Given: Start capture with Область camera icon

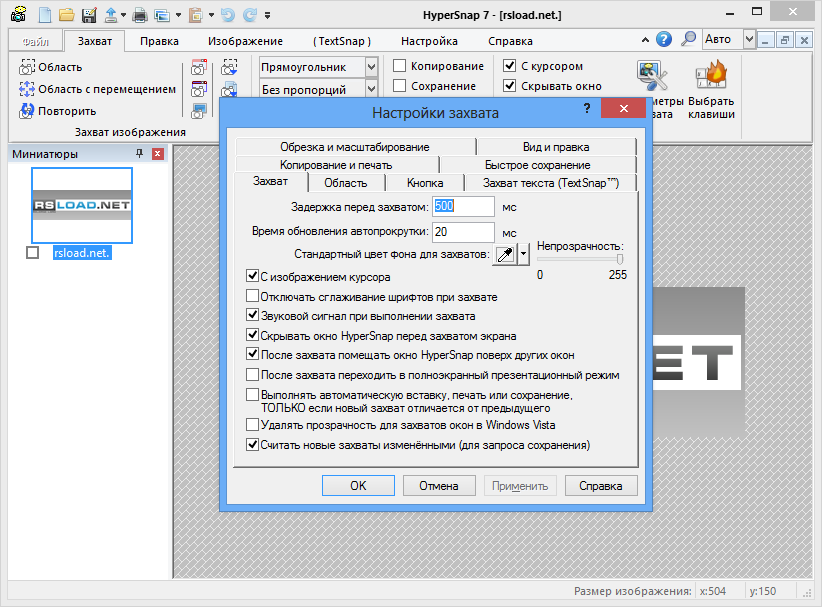Looking at the screenshot, I should click(x=27, y=67).
